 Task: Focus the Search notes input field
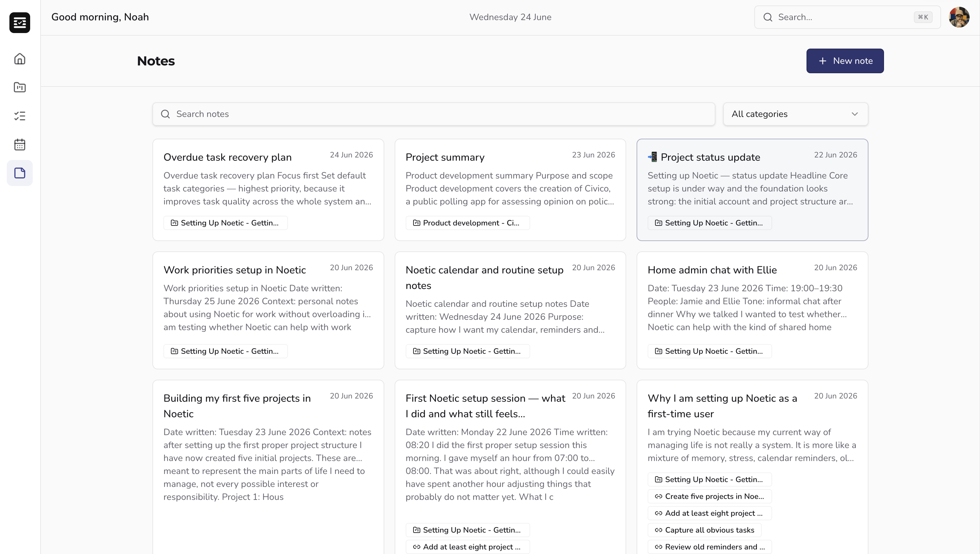434,114
